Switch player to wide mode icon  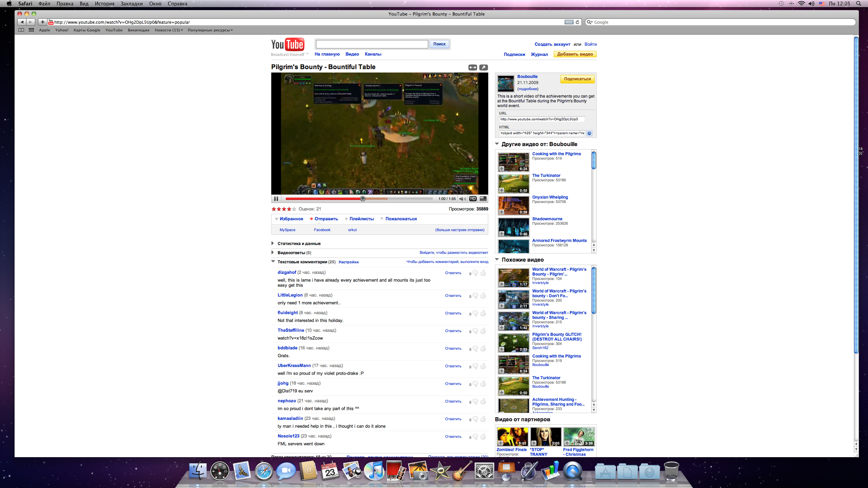click(x=473, y=67)
